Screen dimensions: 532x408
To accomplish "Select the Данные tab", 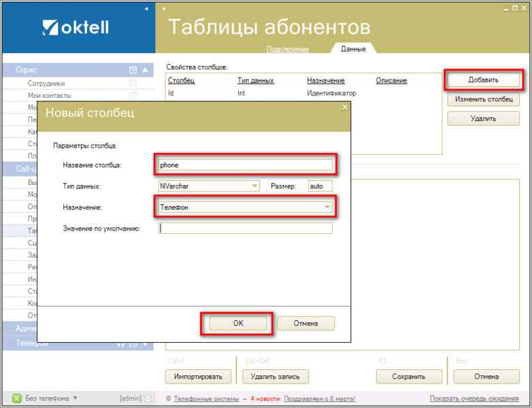I will click(x=353, y=49).
